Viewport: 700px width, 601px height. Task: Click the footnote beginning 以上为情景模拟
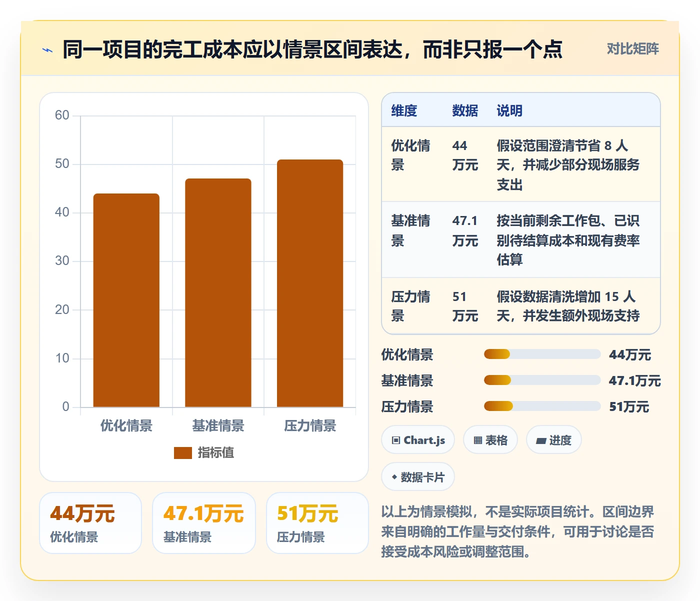[x=517, y=532]
